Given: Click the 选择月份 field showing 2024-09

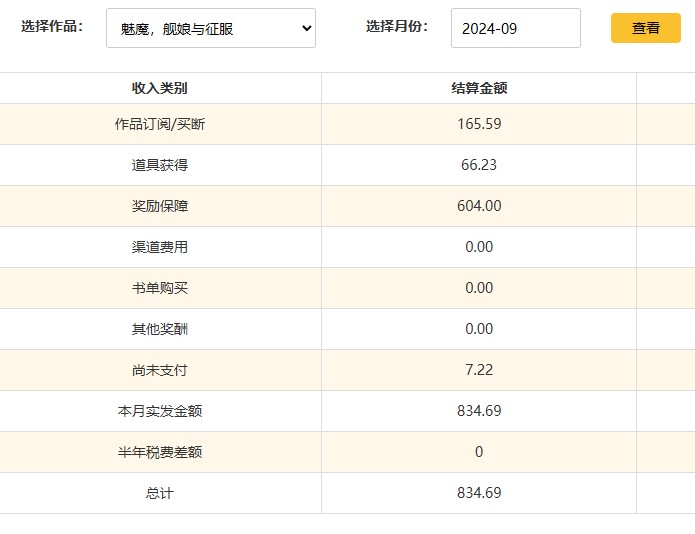Looking at the screenshot, I should [x=515, y=28].
